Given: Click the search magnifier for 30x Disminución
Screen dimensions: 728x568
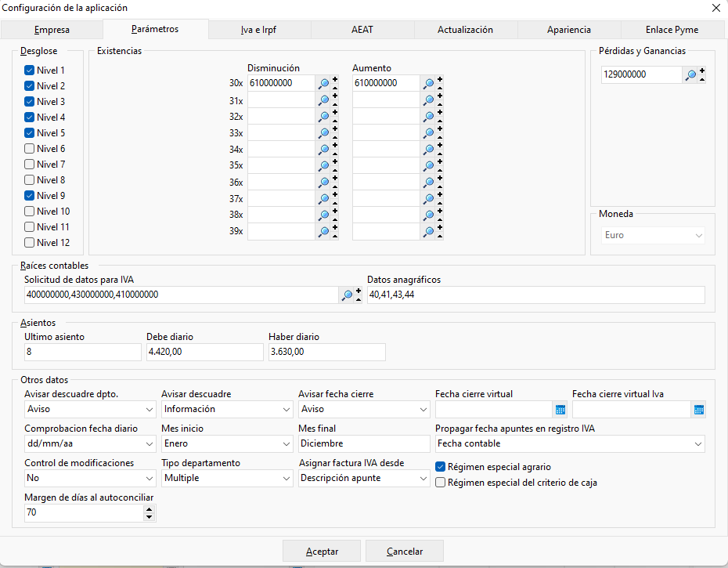Looking at the screenshot, I should pyautogui.click(x=323, y=84).
